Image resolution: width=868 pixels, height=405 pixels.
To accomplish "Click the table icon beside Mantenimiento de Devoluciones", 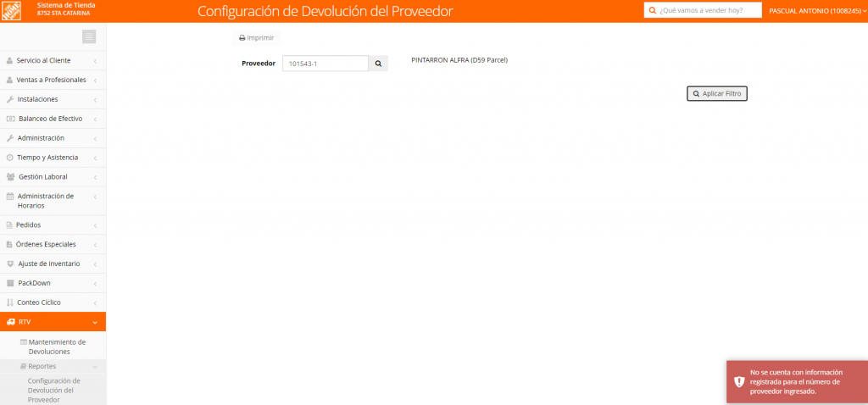I will [23, 342].
